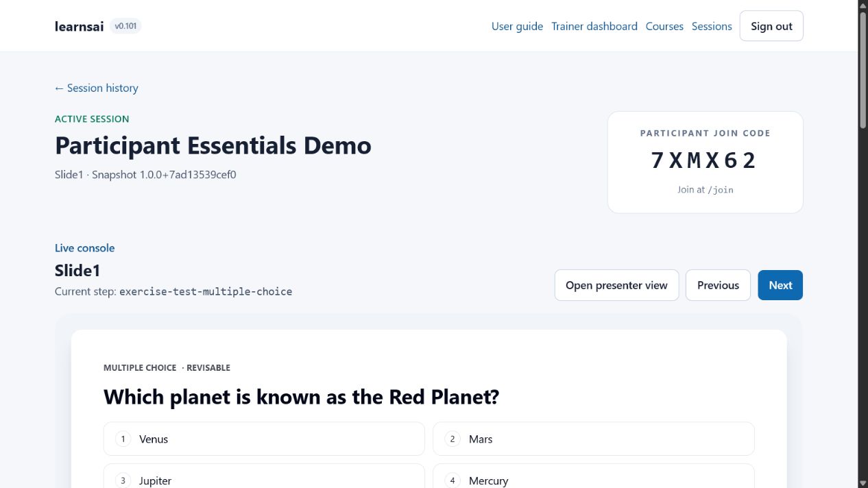
Task: Select the Mars answer option
Action: pos(594,439)
